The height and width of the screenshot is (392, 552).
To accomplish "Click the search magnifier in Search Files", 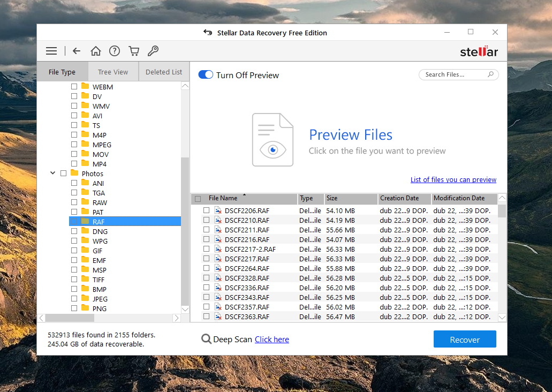I will (x=490, y=74).
